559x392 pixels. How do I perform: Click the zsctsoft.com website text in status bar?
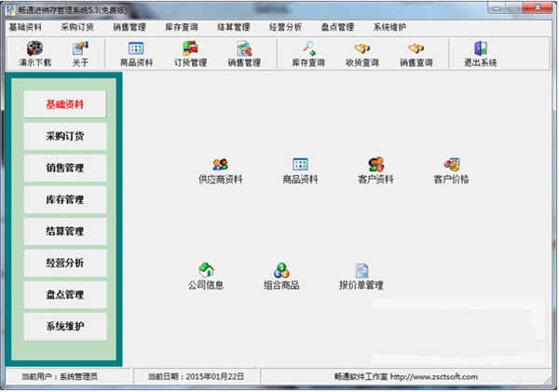click(434, 377)
